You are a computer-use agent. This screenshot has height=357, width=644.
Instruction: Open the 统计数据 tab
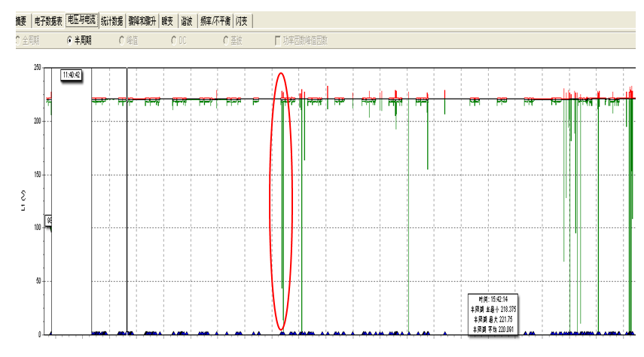tap(113, 20)
